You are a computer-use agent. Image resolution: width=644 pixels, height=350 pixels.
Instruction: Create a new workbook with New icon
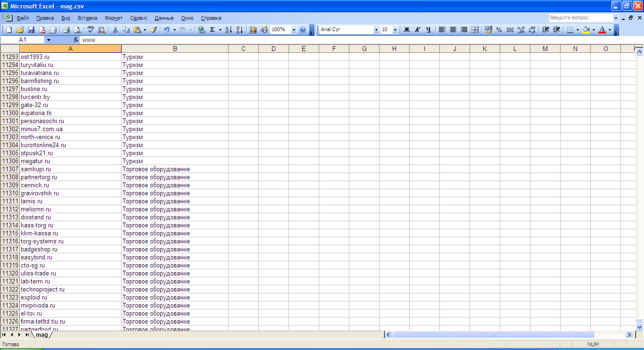point(9,30)
